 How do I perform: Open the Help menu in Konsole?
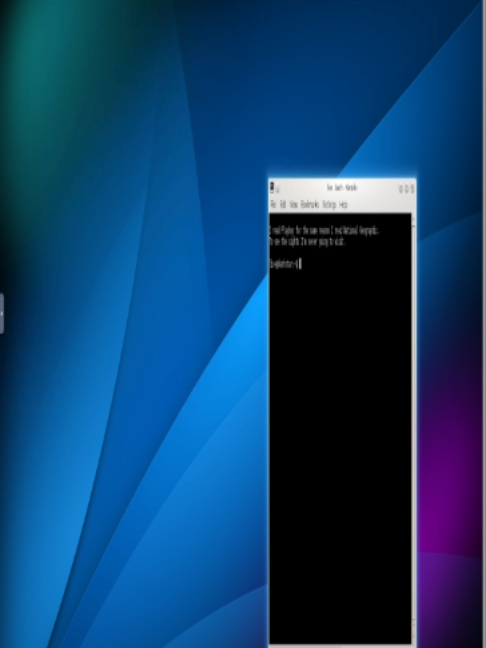click(343, 204)
